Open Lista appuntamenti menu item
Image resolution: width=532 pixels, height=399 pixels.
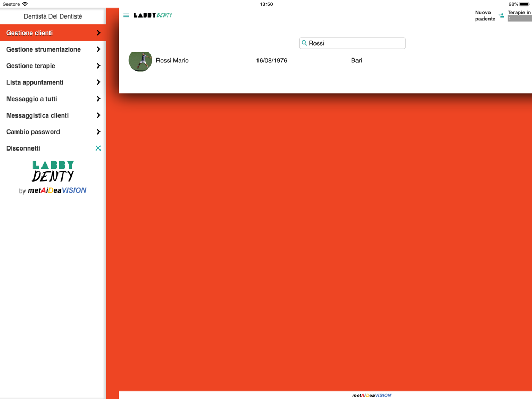click(53, 82)
